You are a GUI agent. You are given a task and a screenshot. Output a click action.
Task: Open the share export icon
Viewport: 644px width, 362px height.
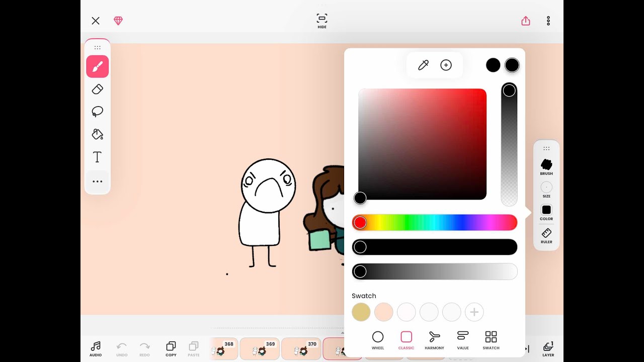[526, 21]
